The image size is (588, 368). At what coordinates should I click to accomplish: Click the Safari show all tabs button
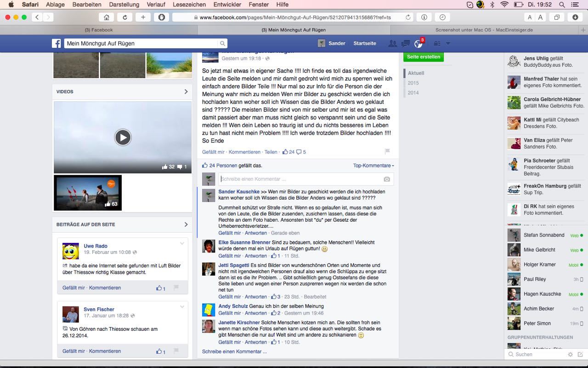557,17
